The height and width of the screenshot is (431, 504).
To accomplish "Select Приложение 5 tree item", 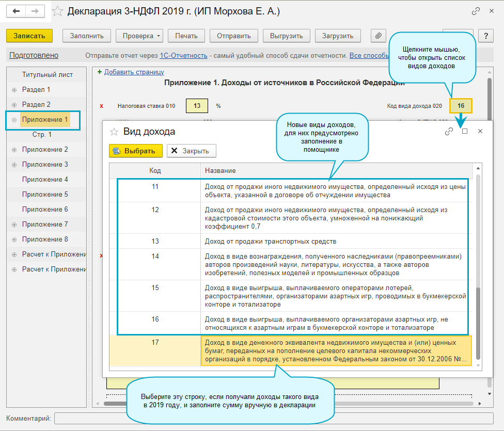I will click(x=45, y=194).
